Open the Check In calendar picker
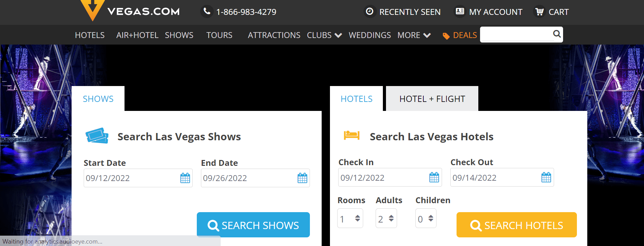The width and height of the screenshot is (644, 246). coord(434,178)
